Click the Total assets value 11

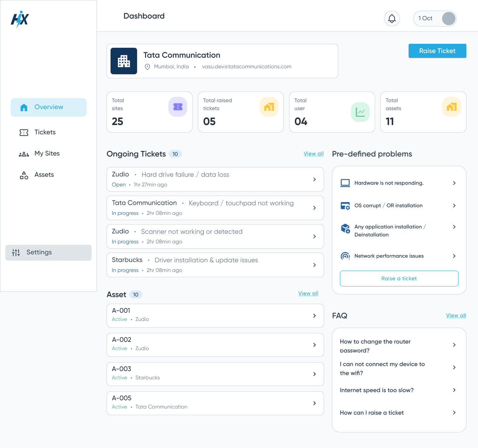(x=390, y=121)
